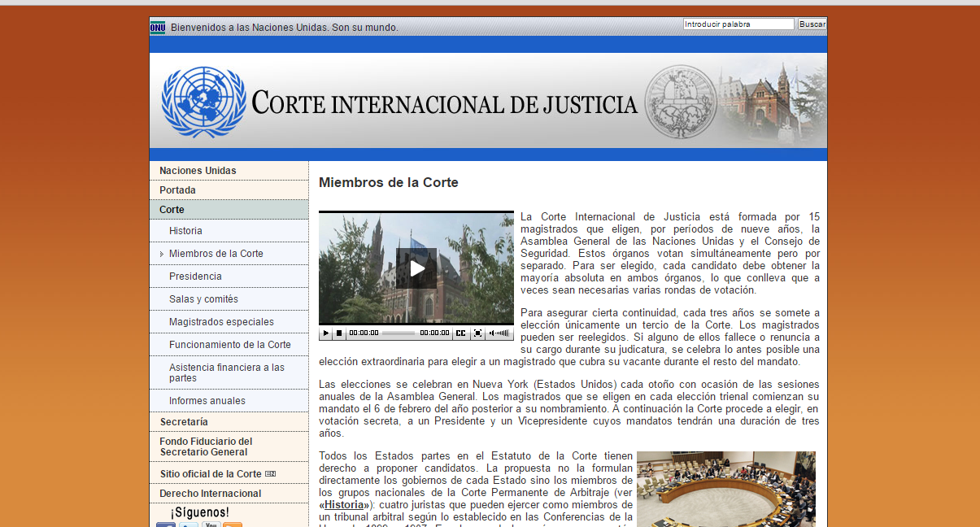This screenshot has height=527, width=980.
Task: Stop the video playback
Action: pyautogui.click(x=339, y=333)
